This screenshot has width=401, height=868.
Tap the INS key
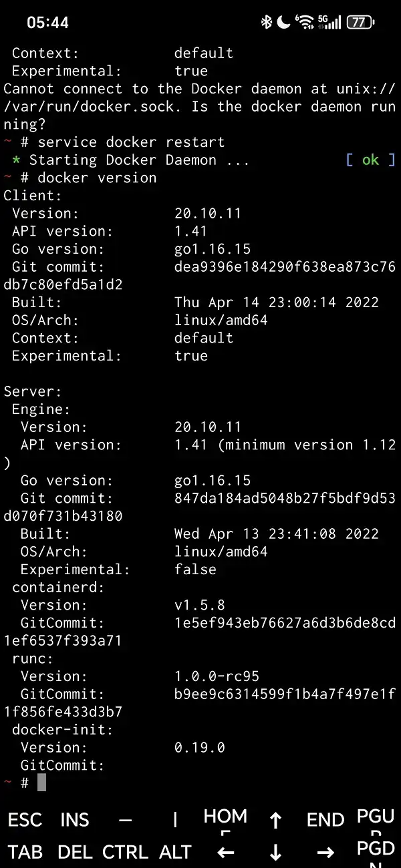click(75, 821)
